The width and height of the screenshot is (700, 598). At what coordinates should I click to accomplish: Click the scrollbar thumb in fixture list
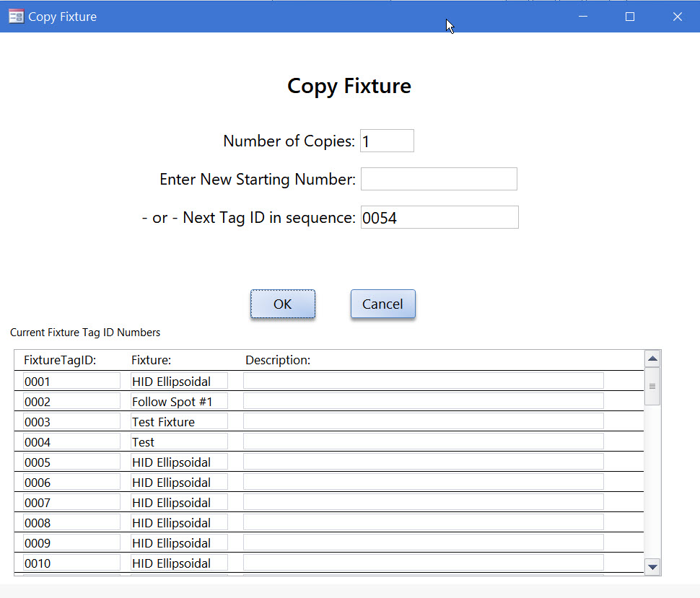[x=652, y=386]
